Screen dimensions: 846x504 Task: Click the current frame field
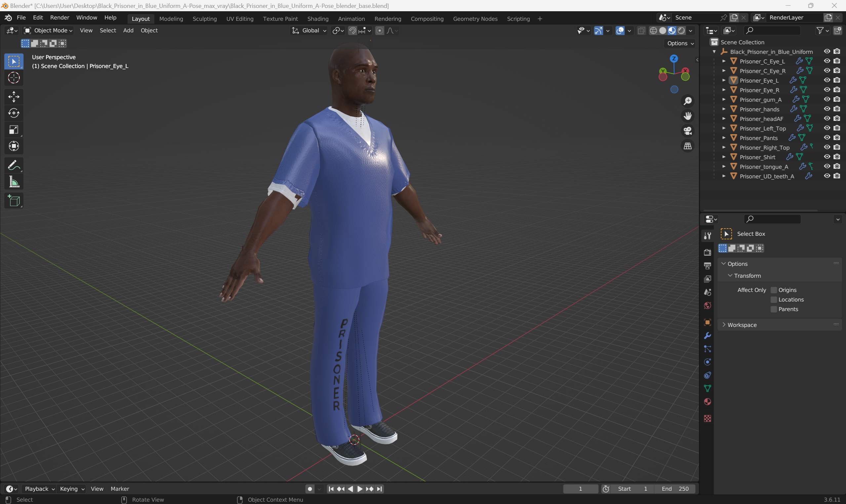tap(581, 489)
